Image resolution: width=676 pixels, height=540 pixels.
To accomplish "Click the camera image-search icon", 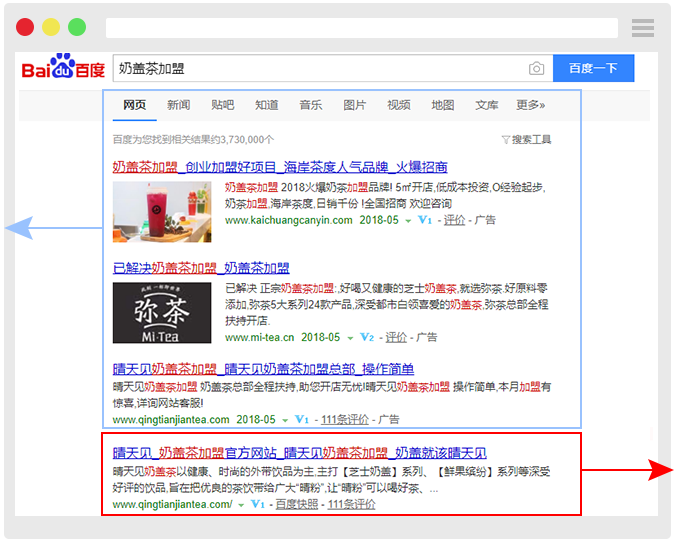I will pos(536,68).
